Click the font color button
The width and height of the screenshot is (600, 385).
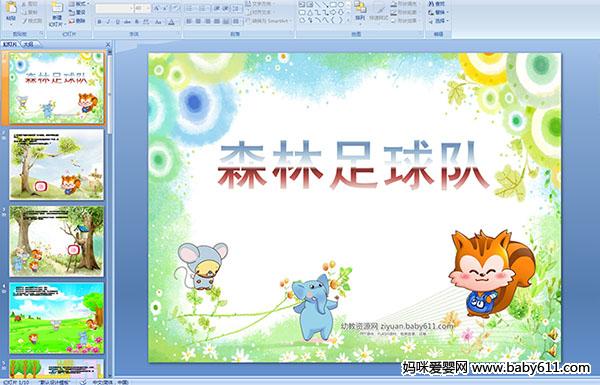[x=171, y=22]
